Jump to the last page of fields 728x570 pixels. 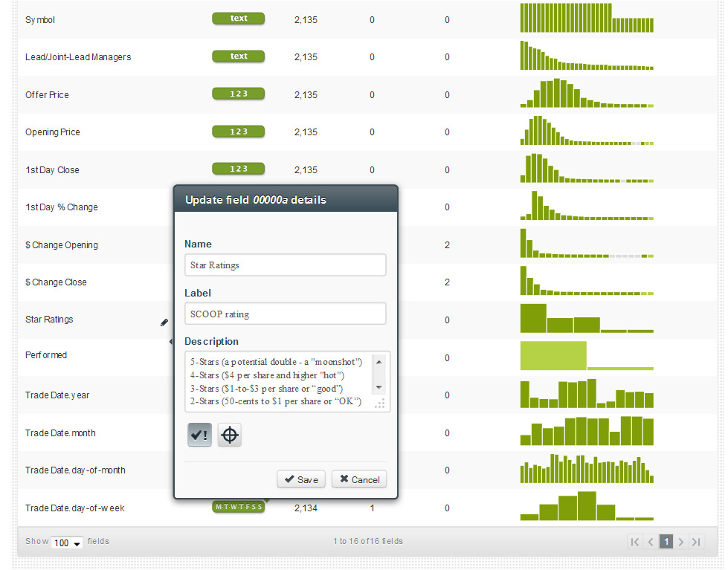pyautogui.click(x=697, y=542)
